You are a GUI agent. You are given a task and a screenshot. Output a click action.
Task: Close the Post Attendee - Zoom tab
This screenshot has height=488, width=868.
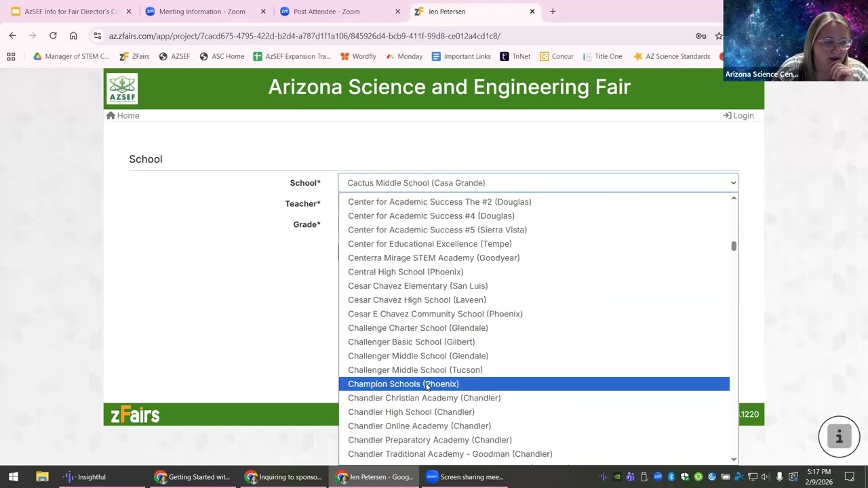pos(398,12)
